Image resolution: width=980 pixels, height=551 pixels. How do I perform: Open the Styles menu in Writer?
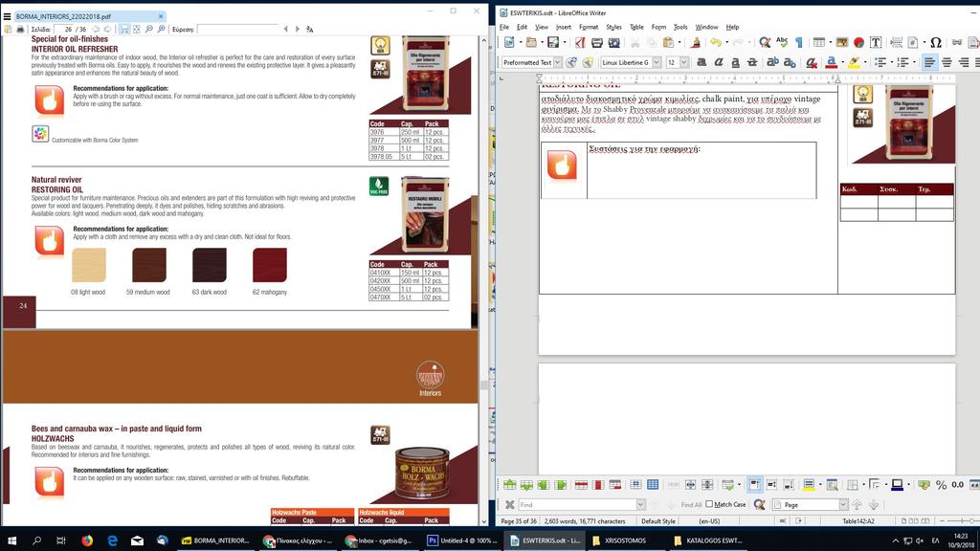coord(613,27)
